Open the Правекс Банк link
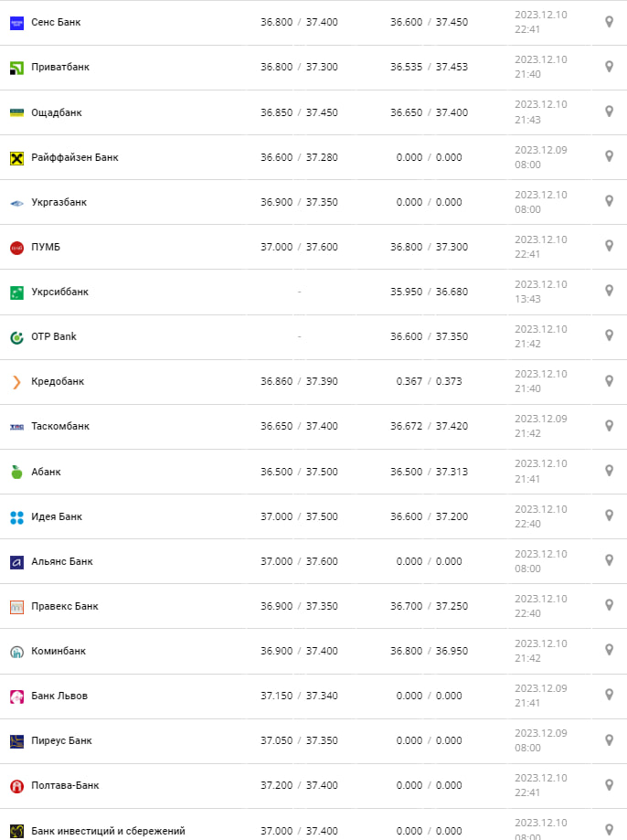This screenshot has width=627, height=840. (x=65, y=606)
